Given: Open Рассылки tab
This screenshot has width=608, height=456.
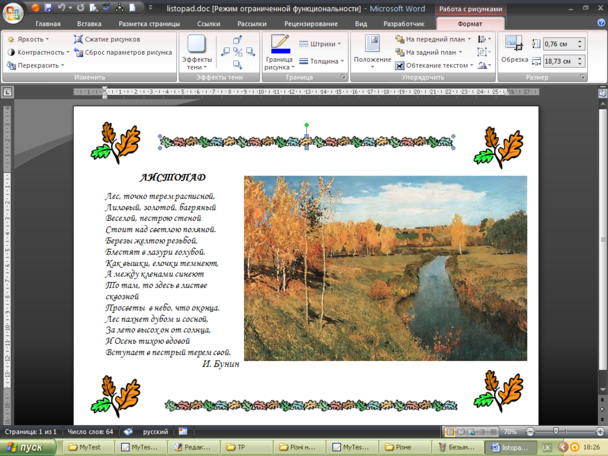Looking at the screenshot, I should [x=252, y=24].
